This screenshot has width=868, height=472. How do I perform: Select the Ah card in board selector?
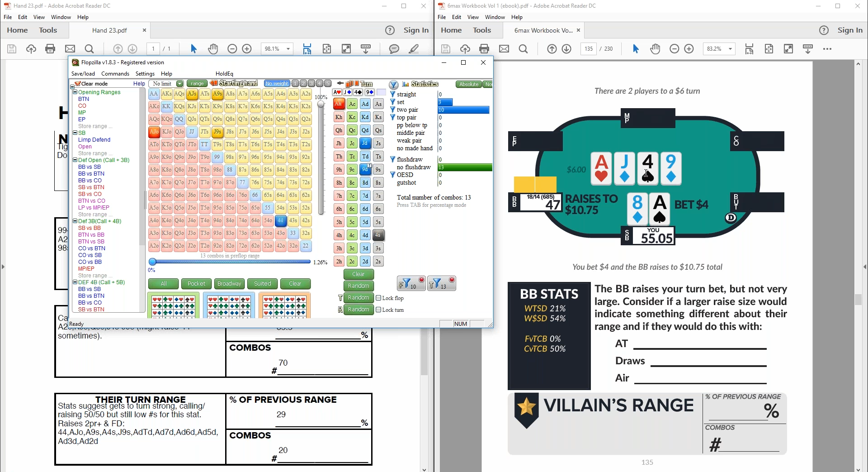pyautogui.click(x=339, y=104)
